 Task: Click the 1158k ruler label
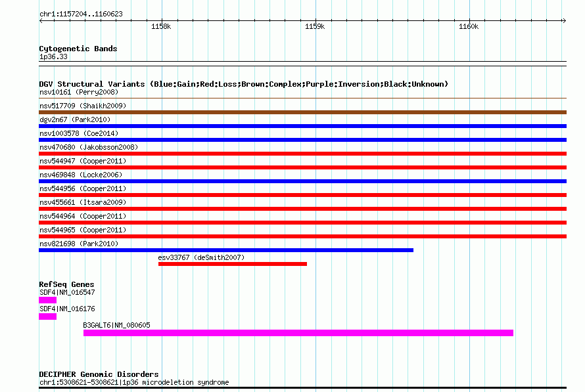point(161,26)
